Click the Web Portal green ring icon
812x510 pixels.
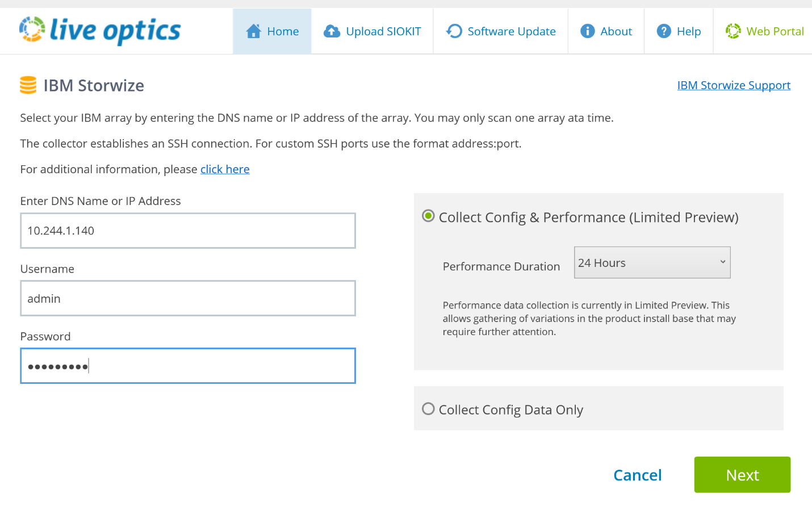point(733,31)
